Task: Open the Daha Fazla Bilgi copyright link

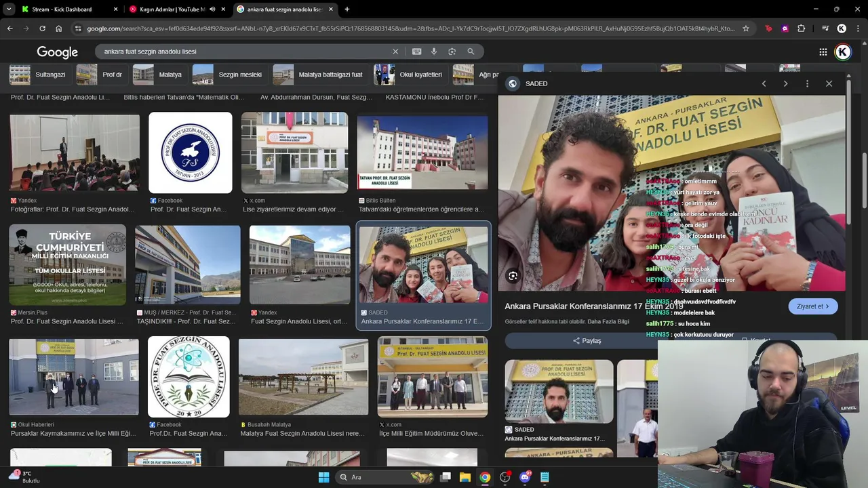Action: point(608,321)
